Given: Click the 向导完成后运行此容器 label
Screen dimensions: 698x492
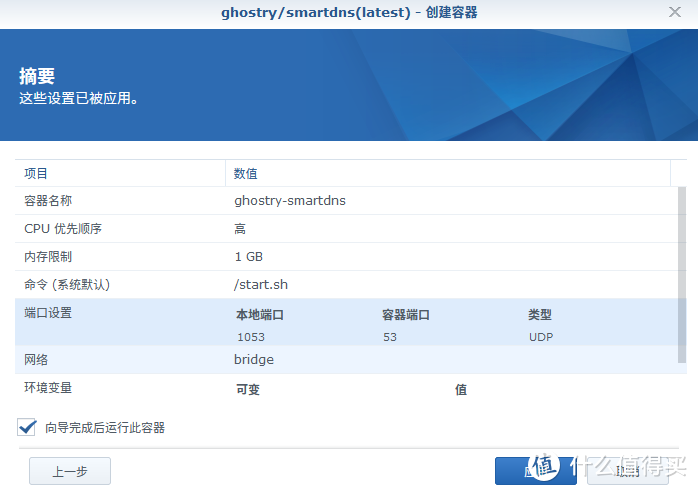Looking at the screenshot, I should [105, 428].
